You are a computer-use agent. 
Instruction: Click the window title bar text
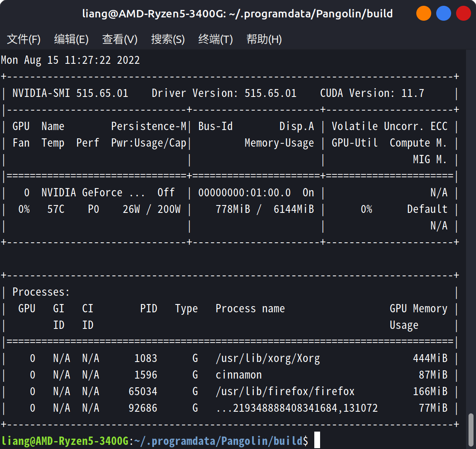(238, 13)
